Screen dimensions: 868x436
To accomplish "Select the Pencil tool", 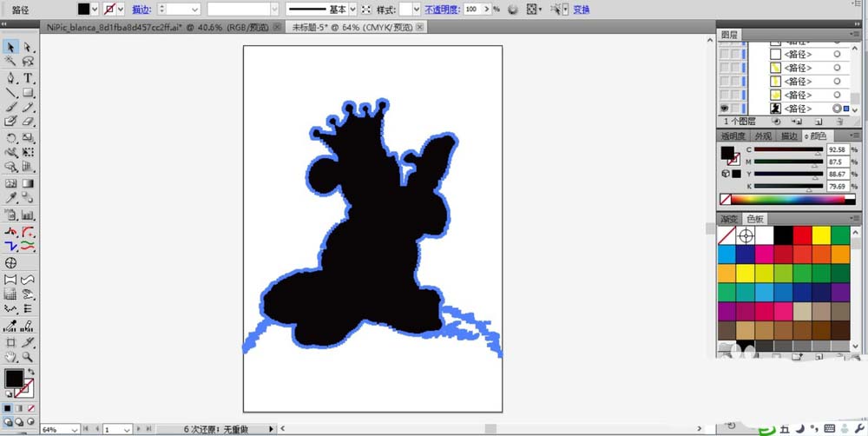I will [x=28, y=107].
